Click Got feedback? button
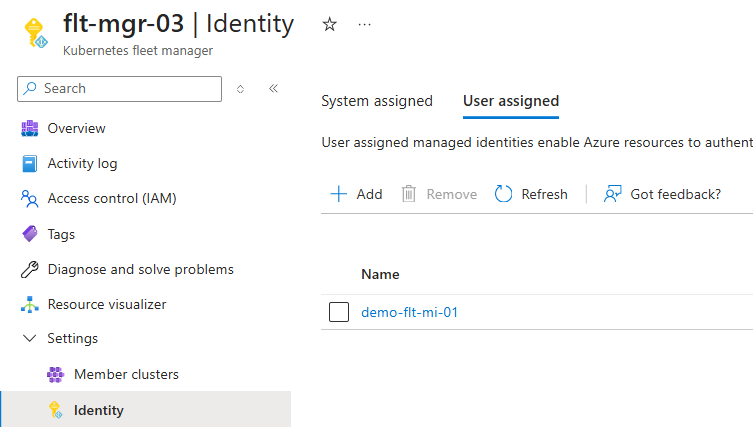The width and height of the screenshot is (753, 427). pyautogui.click(x=662, y=194)
